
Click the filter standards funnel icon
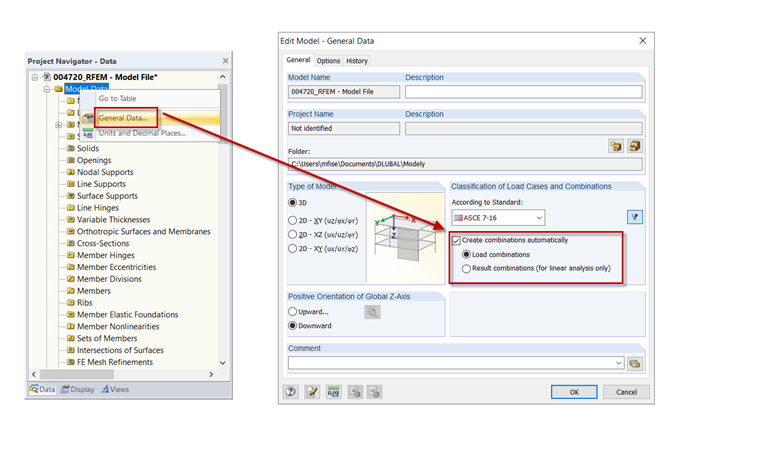(635, 217)
